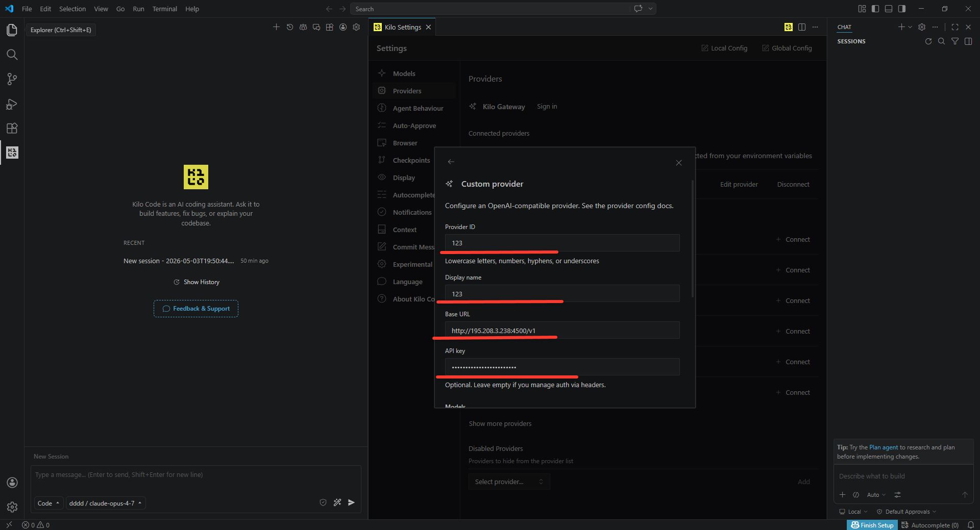Search sessions in the Chat panel
This screenshot has width=980, height=530.
pos(942,41)
